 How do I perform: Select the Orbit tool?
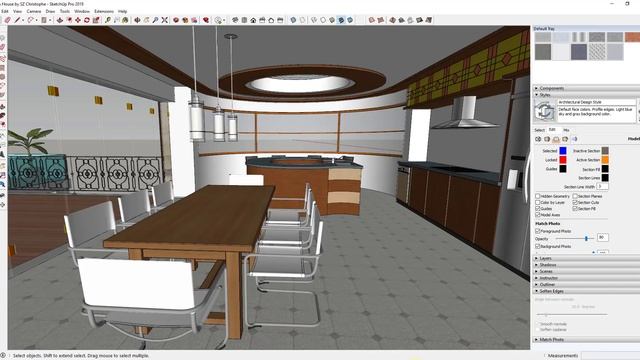coord(138,20)
